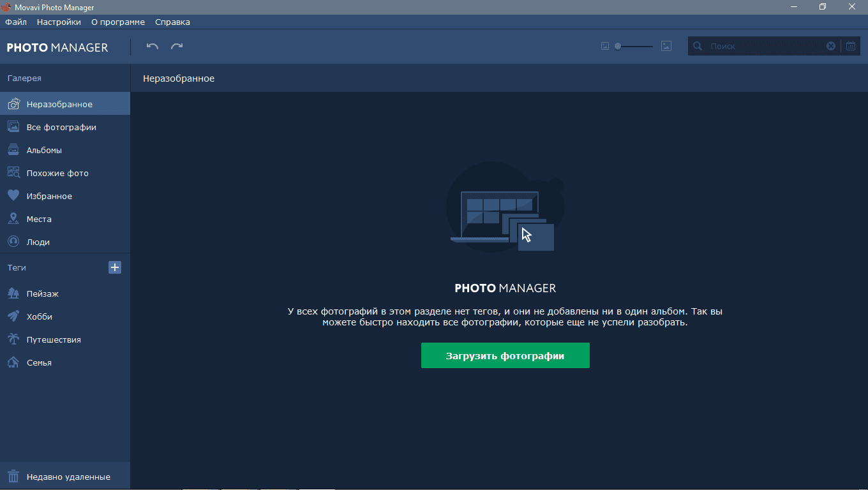Adjust the thumbnail zoom slider
Screen dimensions: 868x490
pos(634,46)
